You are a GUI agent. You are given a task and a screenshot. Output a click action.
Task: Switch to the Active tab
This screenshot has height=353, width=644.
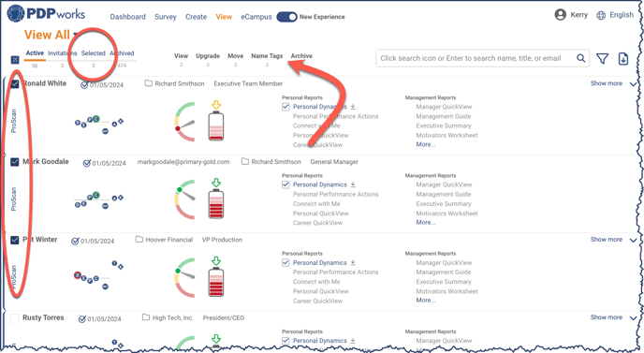click(35, 53)
